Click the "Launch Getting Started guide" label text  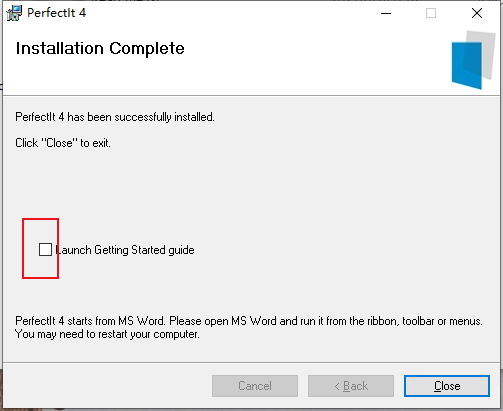click(x=125, y=250)
